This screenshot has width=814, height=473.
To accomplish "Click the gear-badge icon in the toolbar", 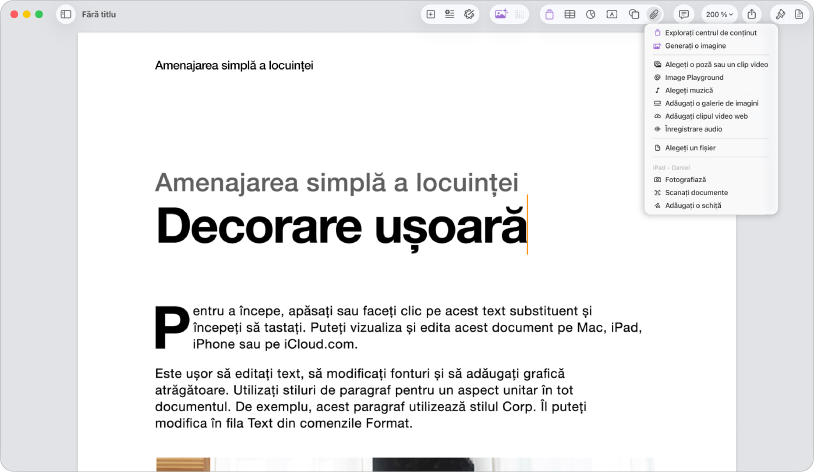I will 469,15.
